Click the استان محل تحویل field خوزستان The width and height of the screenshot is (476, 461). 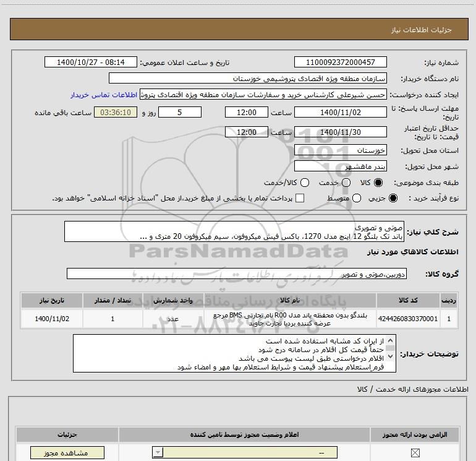(x=340, y=150)
